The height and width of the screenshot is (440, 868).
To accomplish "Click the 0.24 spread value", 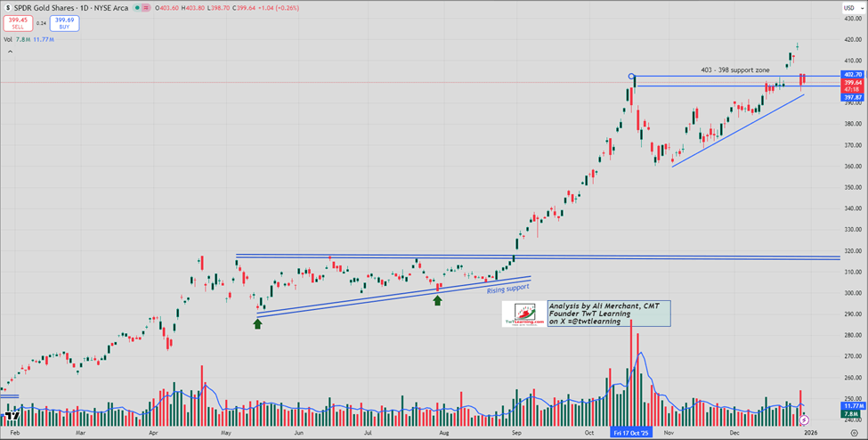I will tap(41, 23).
